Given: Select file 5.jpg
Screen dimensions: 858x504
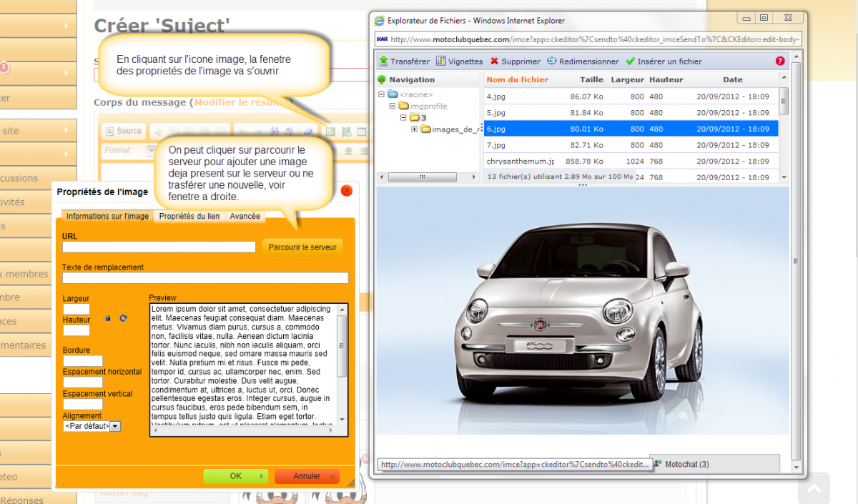Looking at the screenshot, I should 631,112.
